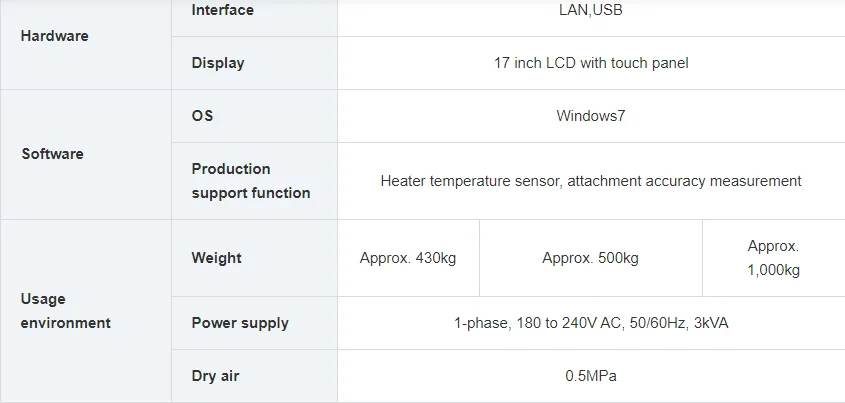This screenshot has width=845, height=403.
Task: Select the Interface row label
Action: coord(222,10)
